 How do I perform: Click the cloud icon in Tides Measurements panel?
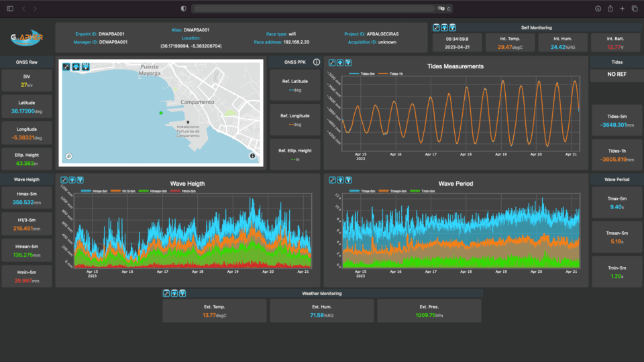[x=340, y=62]
